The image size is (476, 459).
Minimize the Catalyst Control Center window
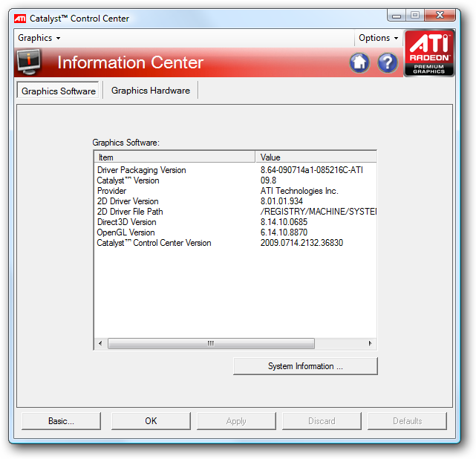[396, 15]
